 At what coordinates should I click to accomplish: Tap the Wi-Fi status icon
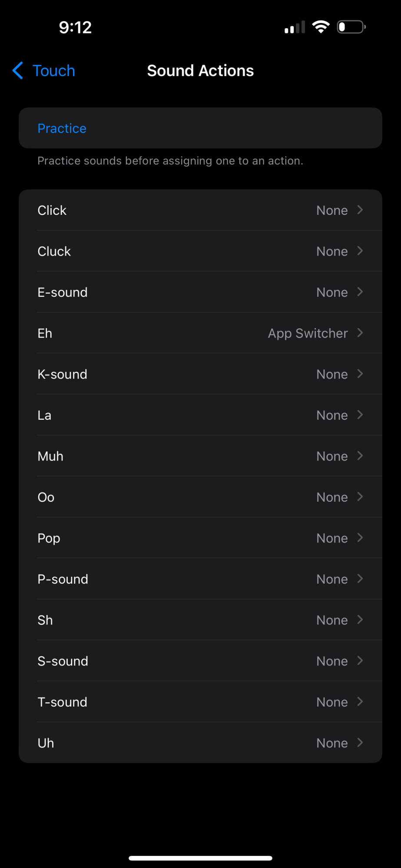pyautogui.click(x=321, y=27)
